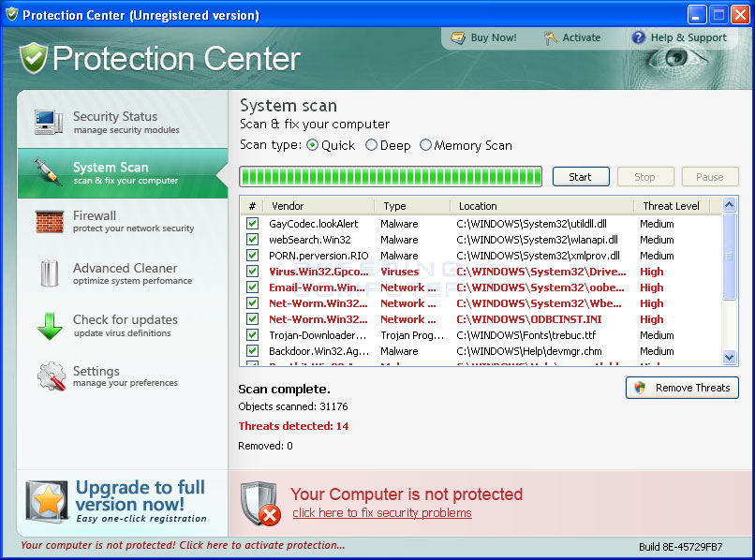Click the green scan progress bar
The image size is (755, 560).
tap(391, 177)
